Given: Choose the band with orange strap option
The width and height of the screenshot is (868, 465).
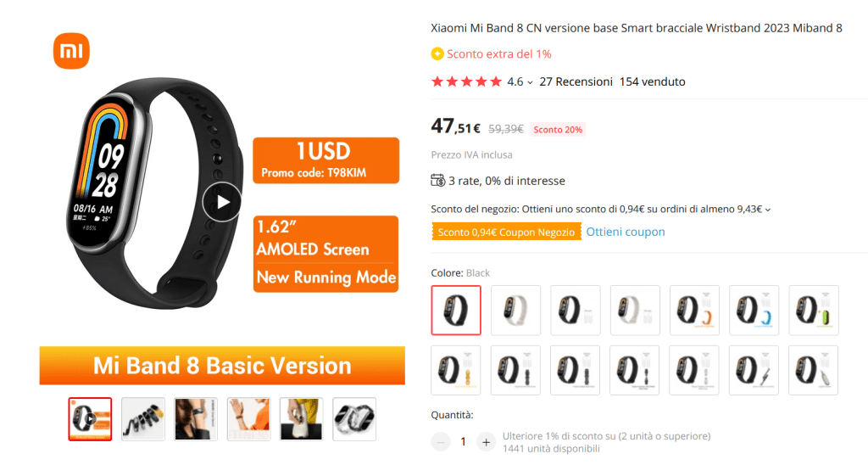Looking at the screenshot, I should tap(695, 311).
